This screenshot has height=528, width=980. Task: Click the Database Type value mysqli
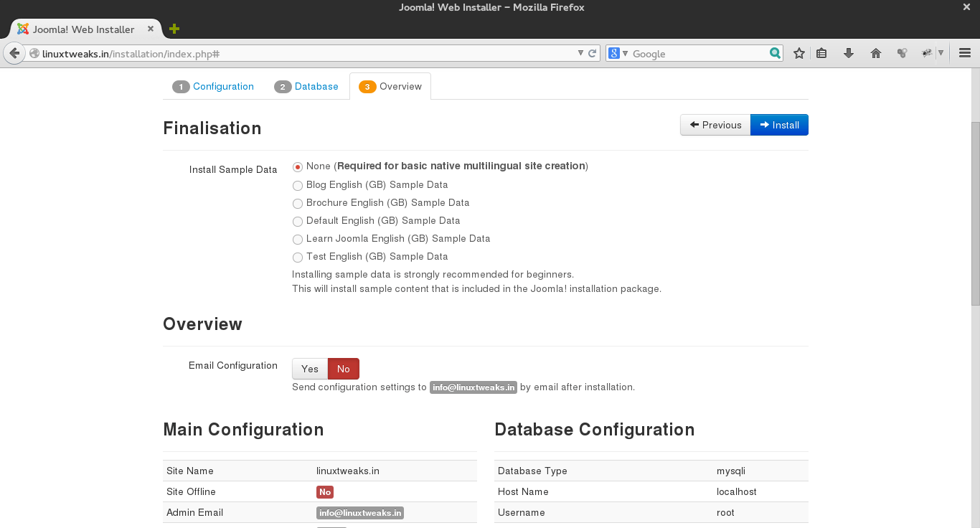tap(731, 471)
